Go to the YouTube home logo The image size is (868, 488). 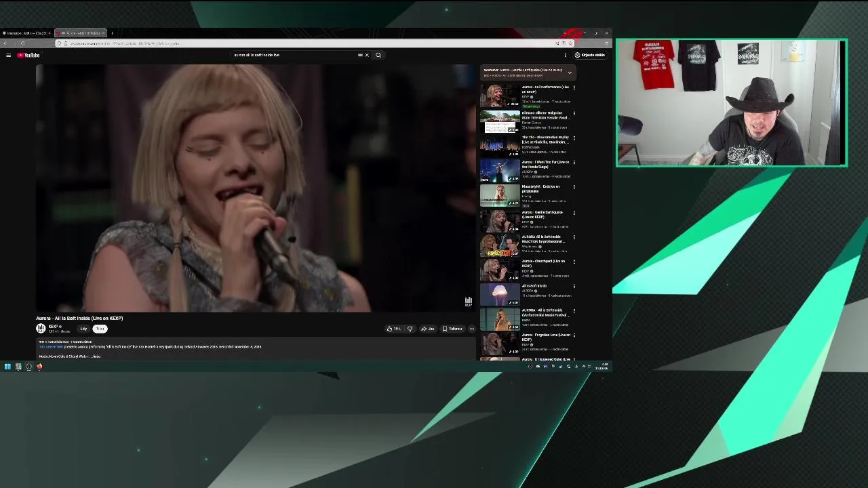pyautogui.click(x=28, y=55)
